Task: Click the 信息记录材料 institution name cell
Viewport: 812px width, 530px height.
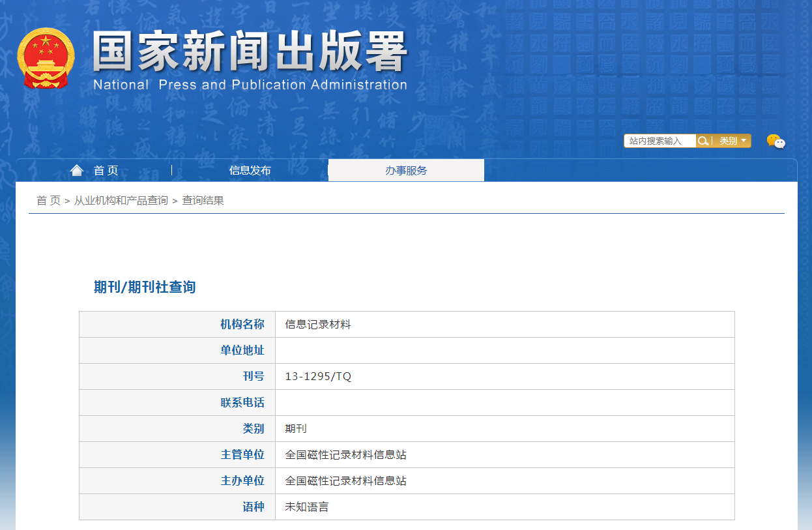Action: (x=318, y=325)
